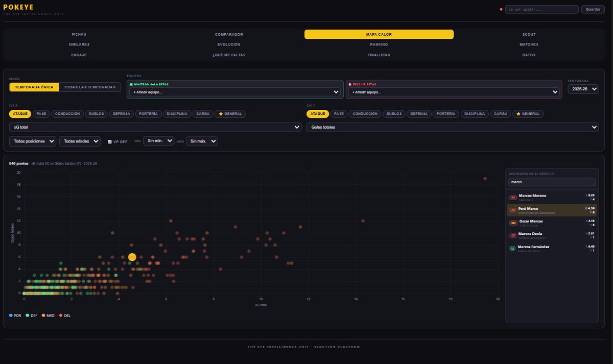613x364 pixels.
Task: Select ATAQUE category for Eje Y
Action: (318, 114)
